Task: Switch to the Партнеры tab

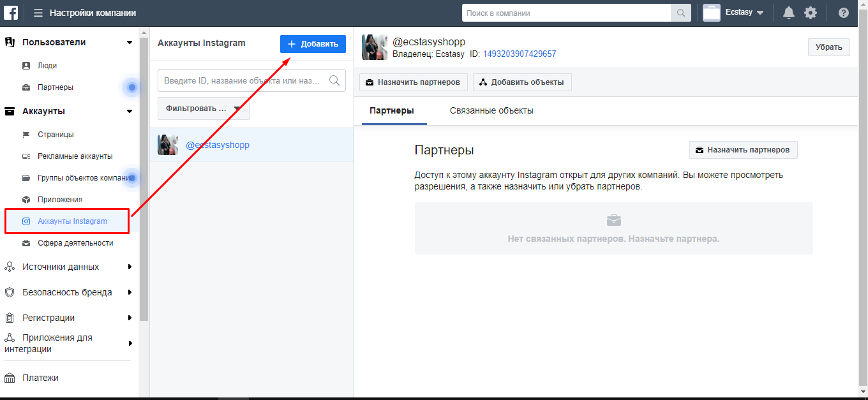Action: [392, 110]
